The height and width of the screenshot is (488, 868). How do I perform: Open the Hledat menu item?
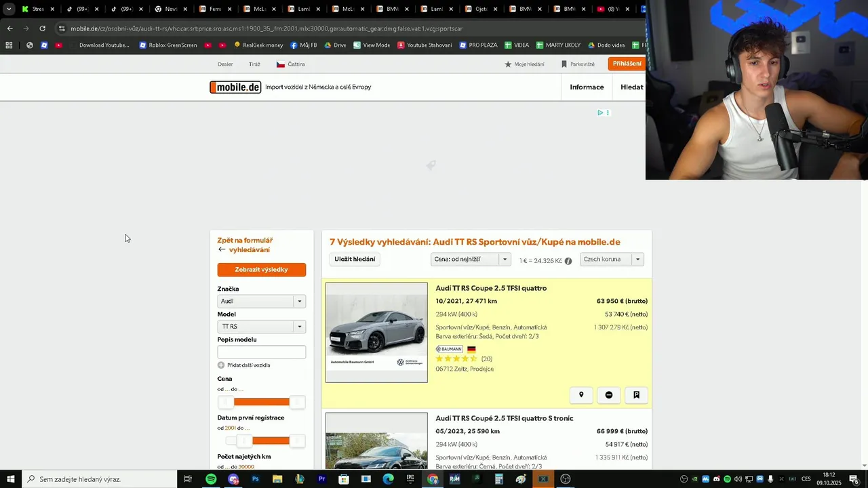click(632, 87)
